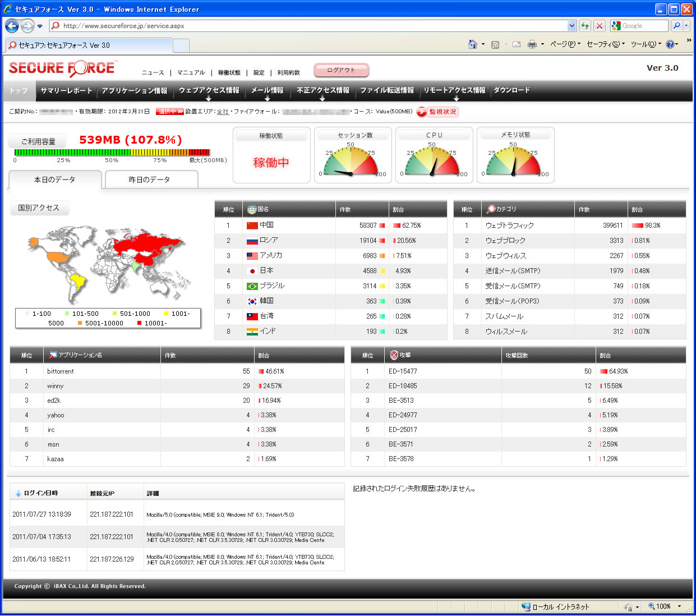Open the page zoom level dropdown arrow
The image size is (696, 616).
point(679,606)
